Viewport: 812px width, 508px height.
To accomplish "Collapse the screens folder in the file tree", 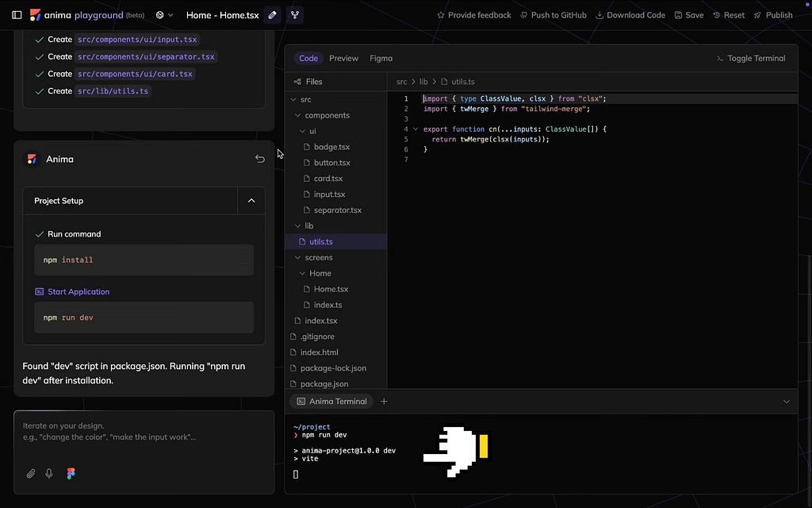I will tap(298, 257).
